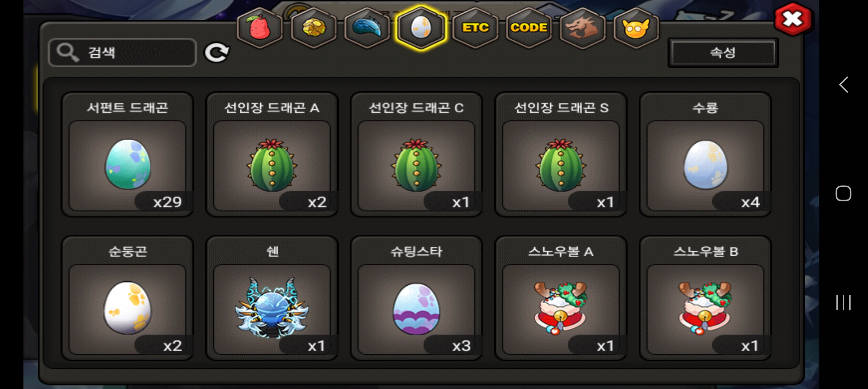Select the 선인장 드래곤 A egg
Screen dimensions: 868x389
pyautogui.click(x=272, y=155)
